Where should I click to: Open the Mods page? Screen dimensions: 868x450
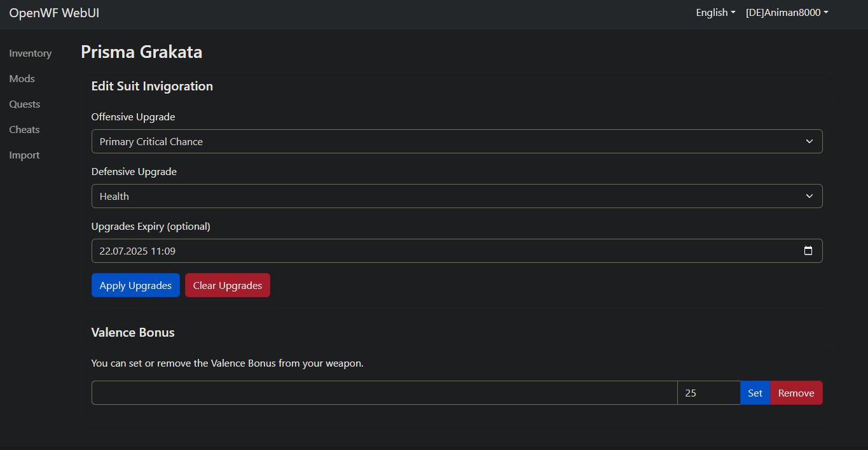[x=22, y=79]
